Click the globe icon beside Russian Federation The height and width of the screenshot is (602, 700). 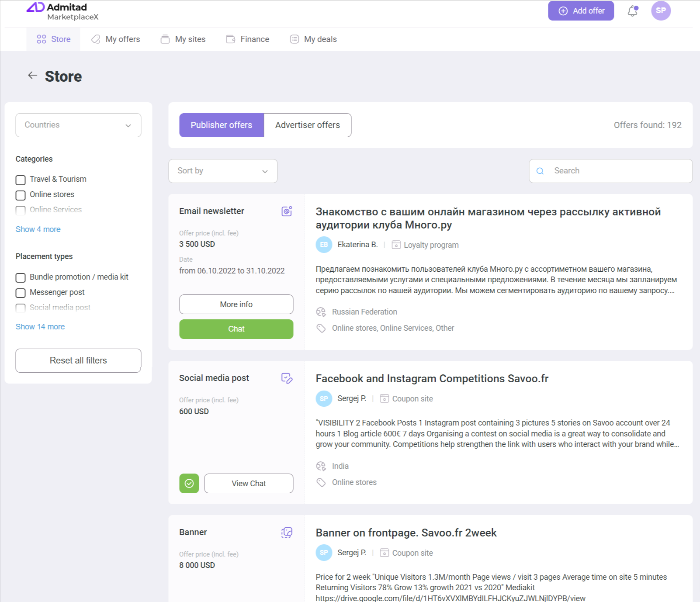[x=321, y=312]
